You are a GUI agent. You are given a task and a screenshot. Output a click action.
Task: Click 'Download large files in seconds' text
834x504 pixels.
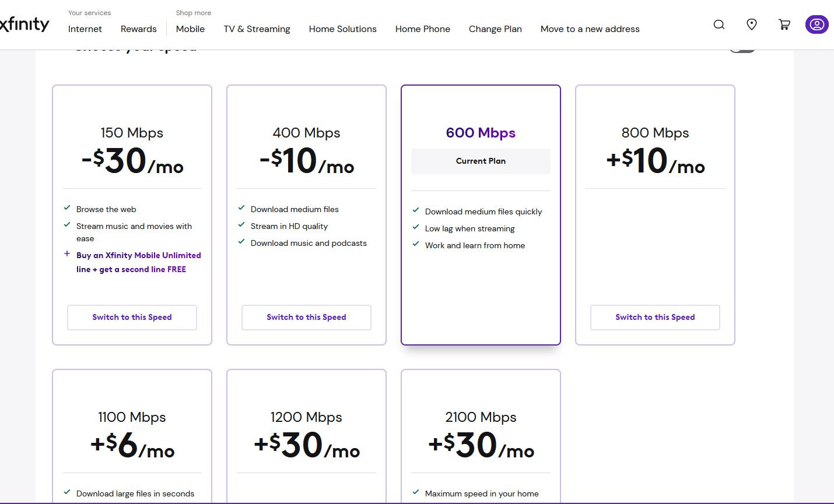[135, 494]
